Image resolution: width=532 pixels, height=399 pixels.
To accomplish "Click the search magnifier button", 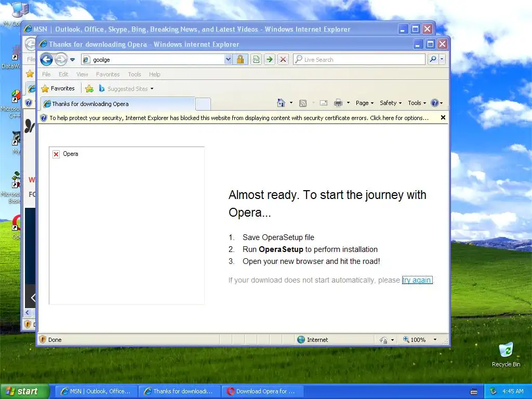I will [x=433, y=59].
